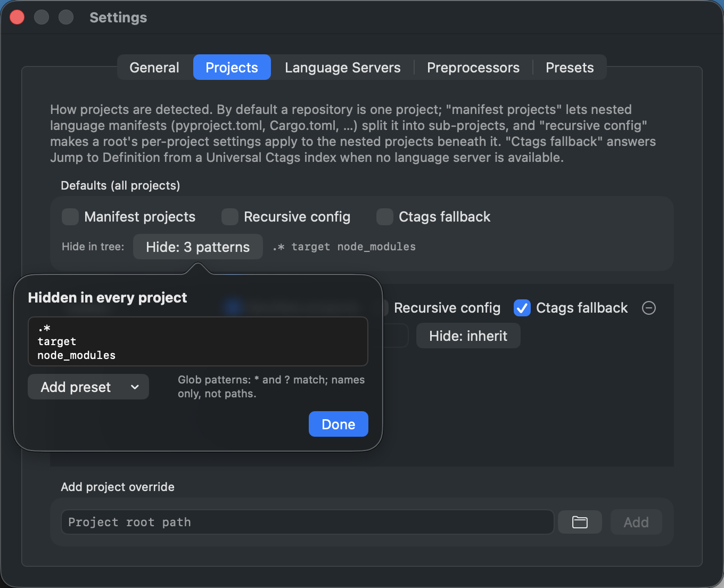Switch to the General tab
724x588 pixels.
tap(154, 68)
